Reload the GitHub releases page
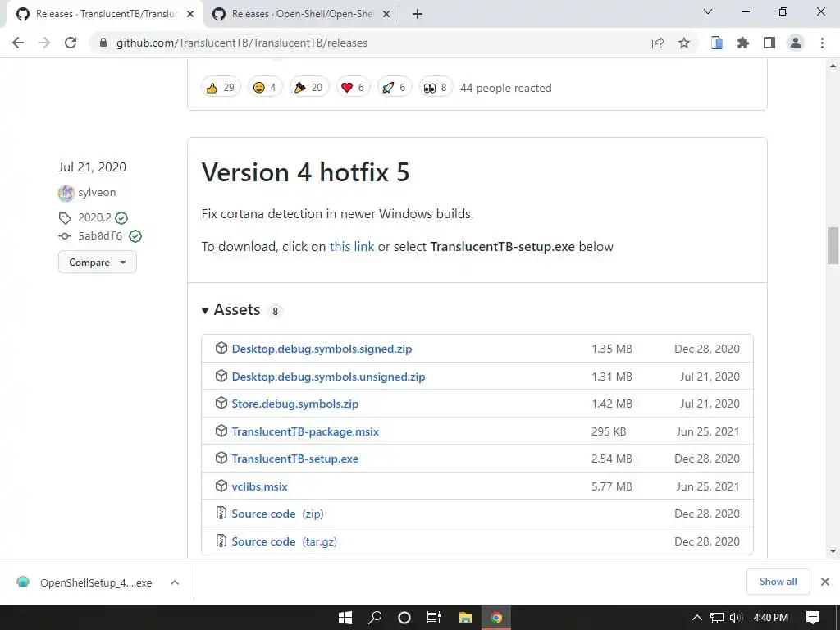 coord(71,43)
